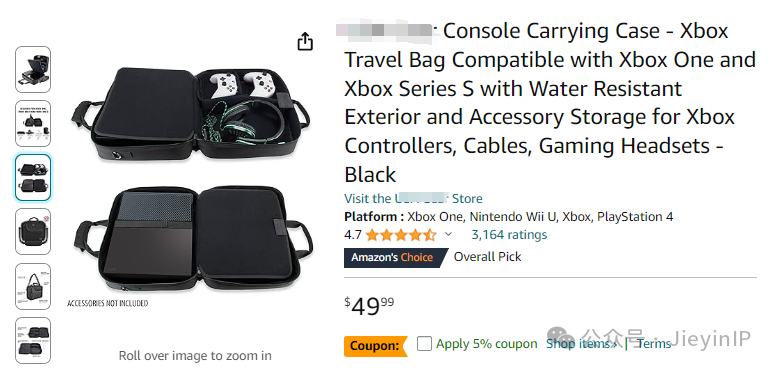775x369 pixels.
Task: Select the first thumbnail with open case on console
Action: 33,70
